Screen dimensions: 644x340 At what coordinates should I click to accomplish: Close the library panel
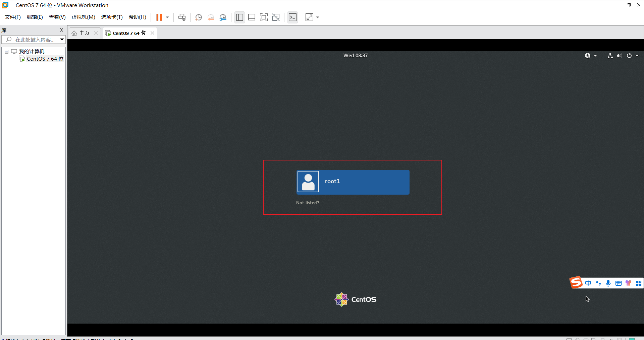tap(61, 30)
